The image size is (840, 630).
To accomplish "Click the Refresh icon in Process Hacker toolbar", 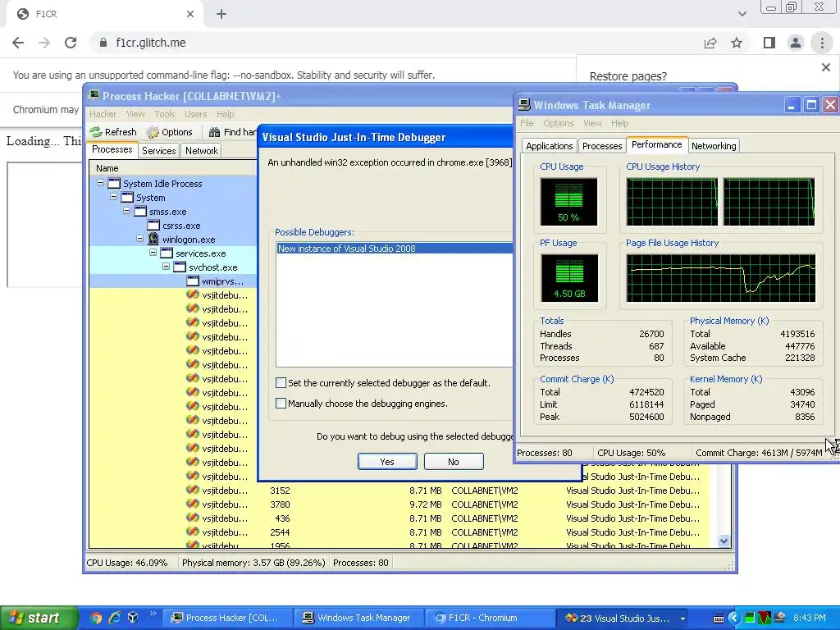I will 96,132.
